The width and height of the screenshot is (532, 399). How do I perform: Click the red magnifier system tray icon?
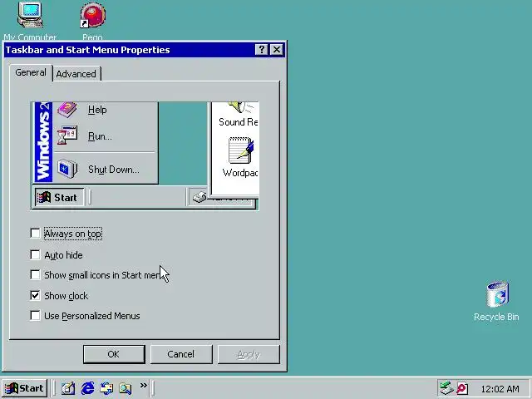point(462,388)
